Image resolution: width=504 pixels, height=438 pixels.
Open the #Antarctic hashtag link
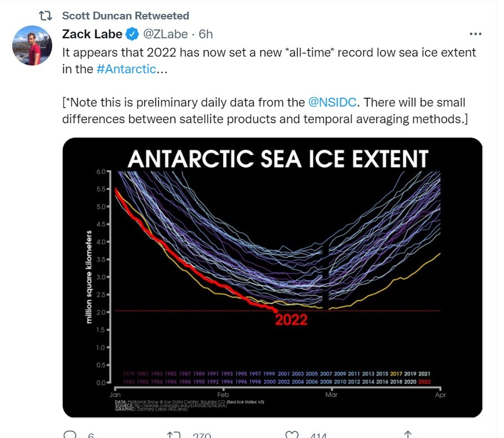click(127, 69)
